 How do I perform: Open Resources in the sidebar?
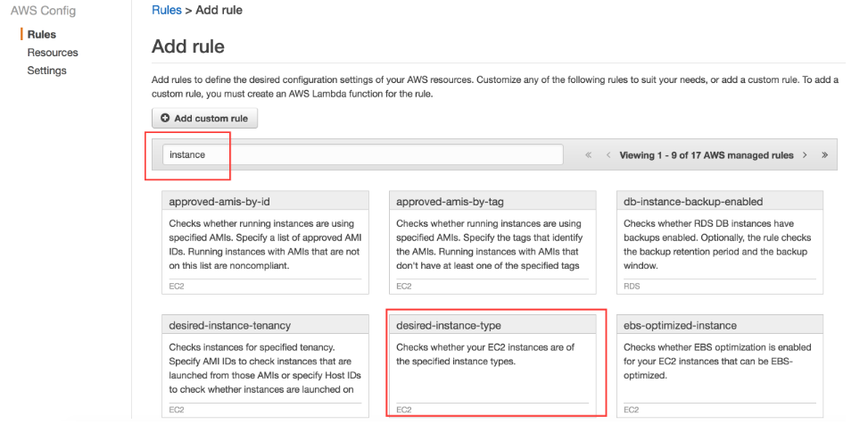53,53
